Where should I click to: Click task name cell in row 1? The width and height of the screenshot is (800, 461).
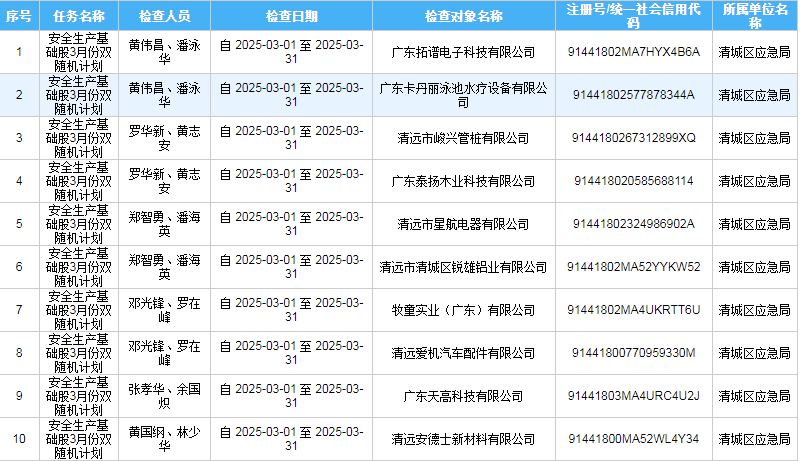click(x=79, y=52)
